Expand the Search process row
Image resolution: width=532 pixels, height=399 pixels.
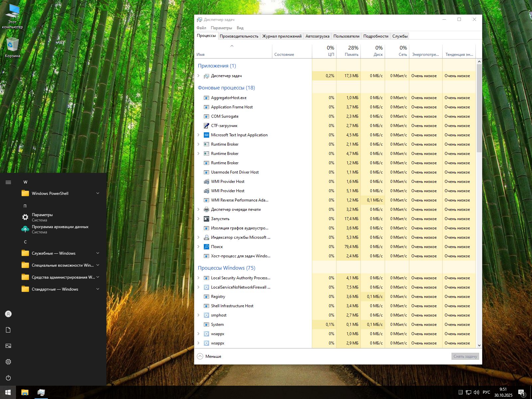point(199,247)
